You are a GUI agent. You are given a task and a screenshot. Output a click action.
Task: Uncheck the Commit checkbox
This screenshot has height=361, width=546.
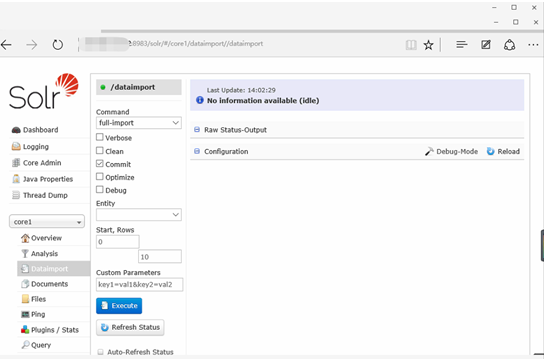[100, 164]
